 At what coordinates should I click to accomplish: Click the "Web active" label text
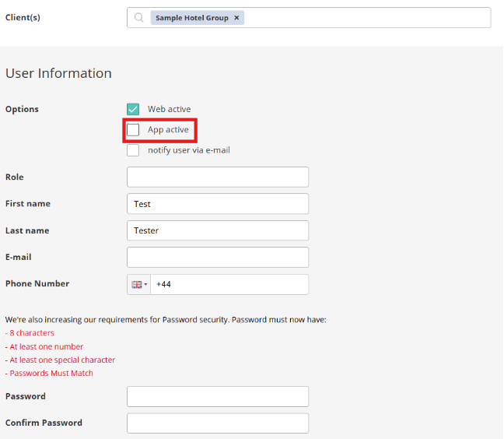[169, 109]
